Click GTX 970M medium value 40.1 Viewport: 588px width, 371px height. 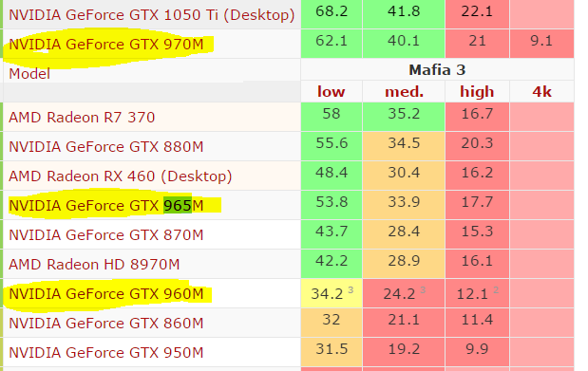(404, 41)
